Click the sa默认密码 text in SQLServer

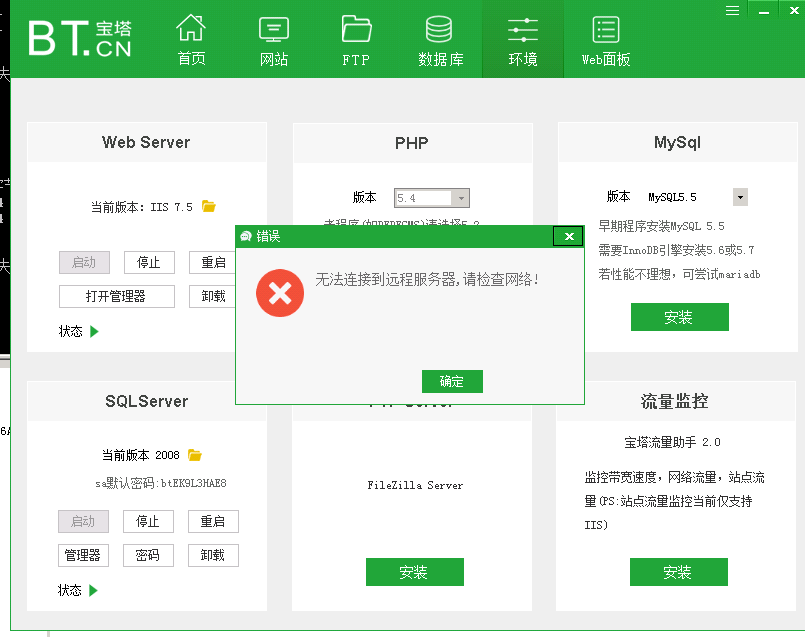point(161,483)
